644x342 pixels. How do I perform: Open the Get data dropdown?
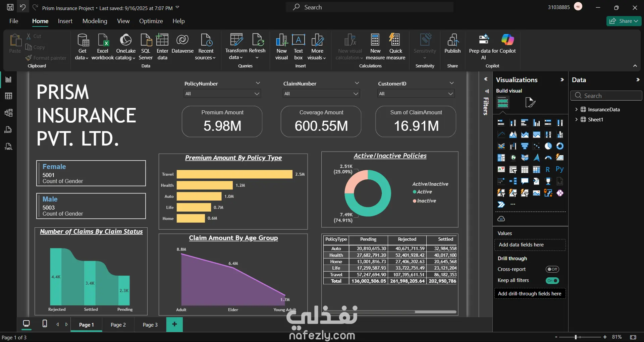click(x=82, y=47)
